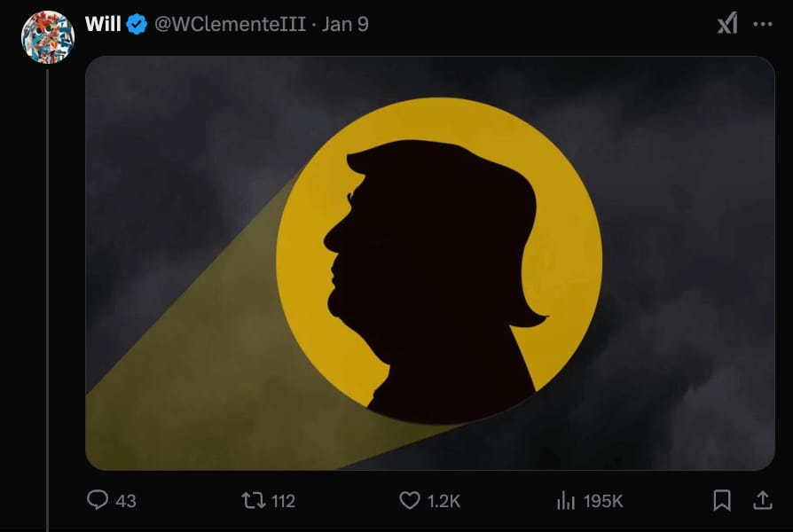This screenshot has width=793, height=532.
Task: Click the 43 replies count
Action: [x=126, y=501]
